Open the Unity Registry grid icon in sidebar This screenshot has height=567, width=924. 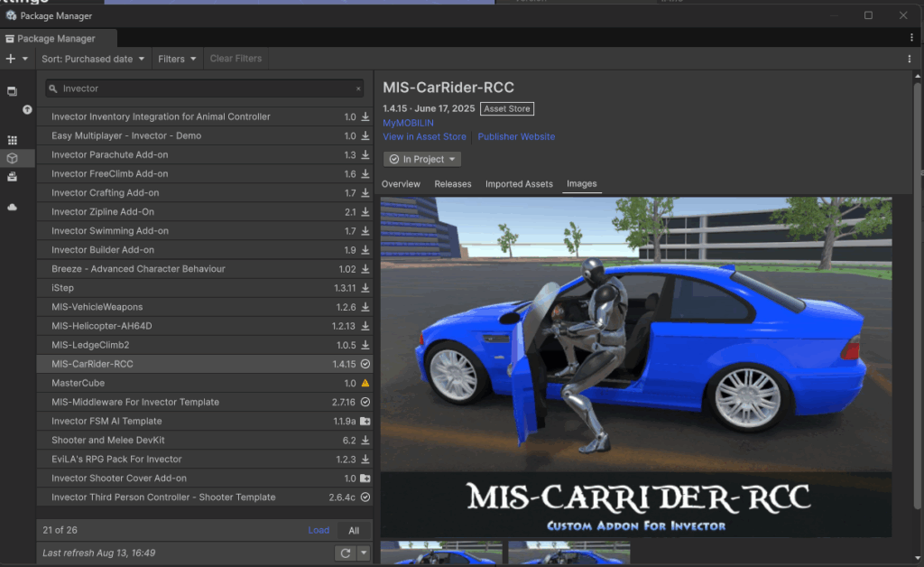pos(13,140)
